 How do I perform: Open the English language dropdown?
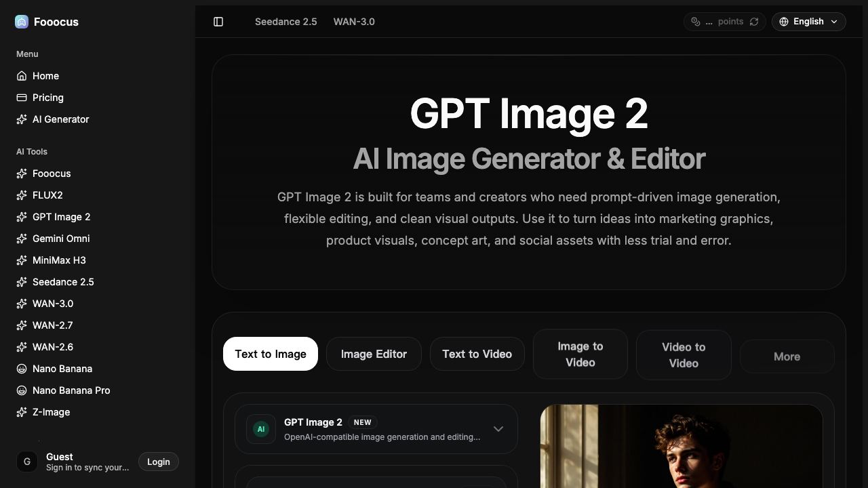pos(808,22)
